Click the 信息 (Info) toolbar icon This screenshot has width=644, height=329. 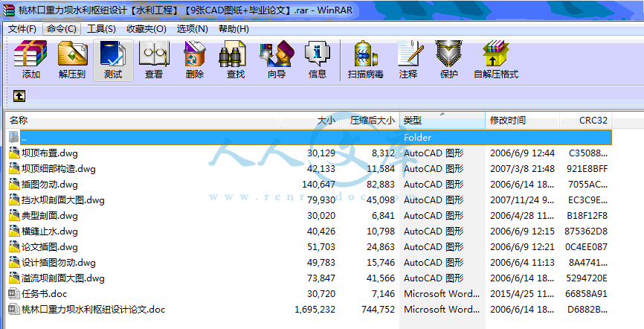(x=317, y=54)
